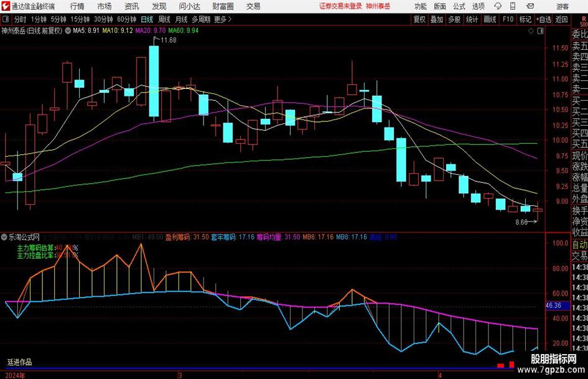Click the 2024年 timeline label
This screenshot has height=379, width=588.
click(x=15, y=375)
